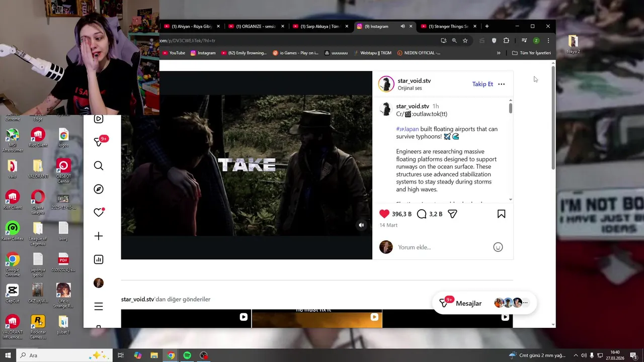Open the Instagram dashboard insights icon
644x362 pixels.
pyautogui.click(x=99, y=259)
